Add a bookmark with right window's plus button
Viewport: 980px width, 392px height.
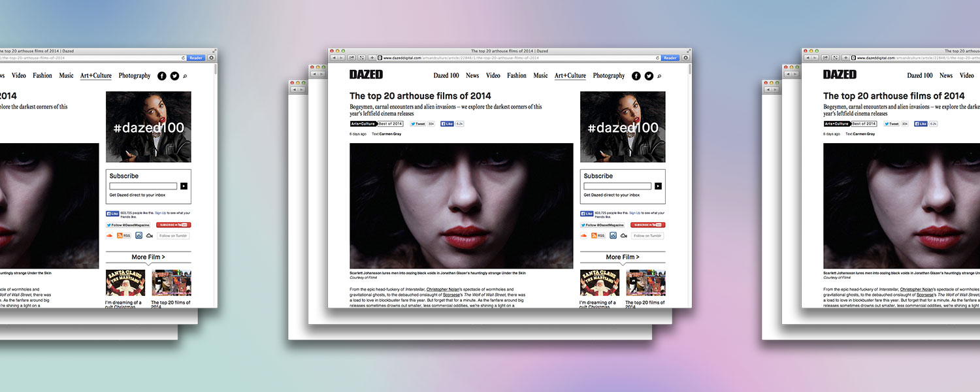[x=845, y=58]
